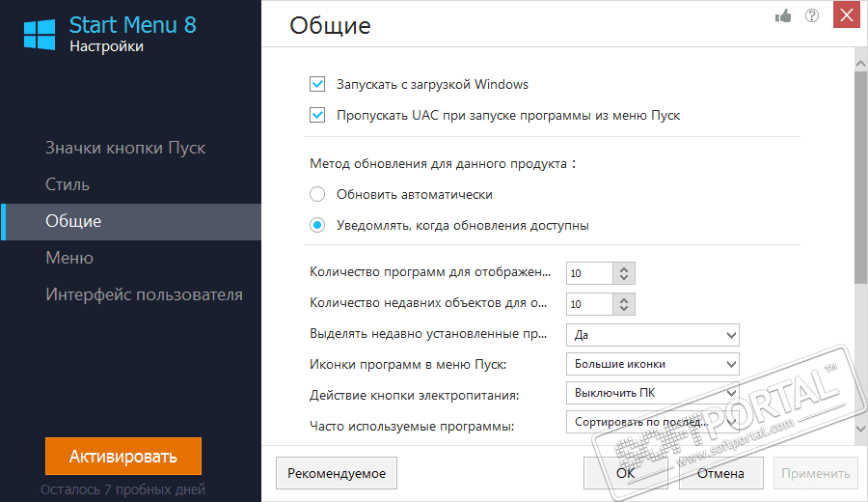Confirm settings with the OK button

[x=626, y=473]
